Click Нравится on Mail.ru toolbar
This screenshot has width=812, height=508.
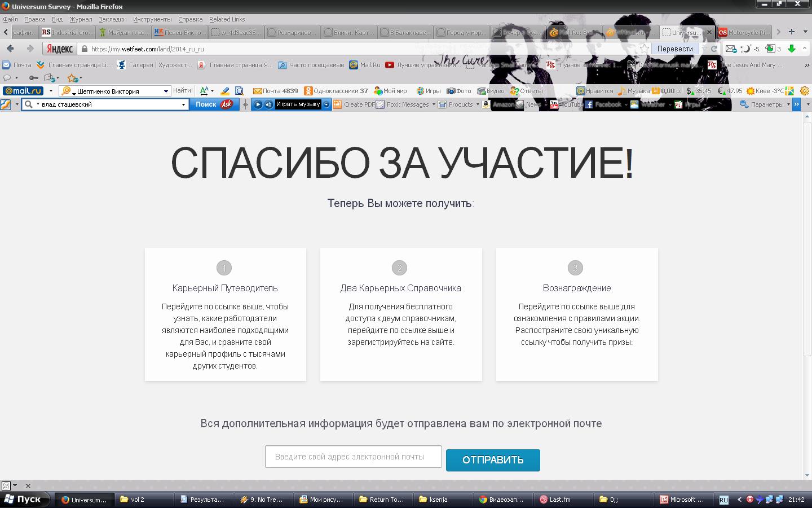[x=595, y=91]
